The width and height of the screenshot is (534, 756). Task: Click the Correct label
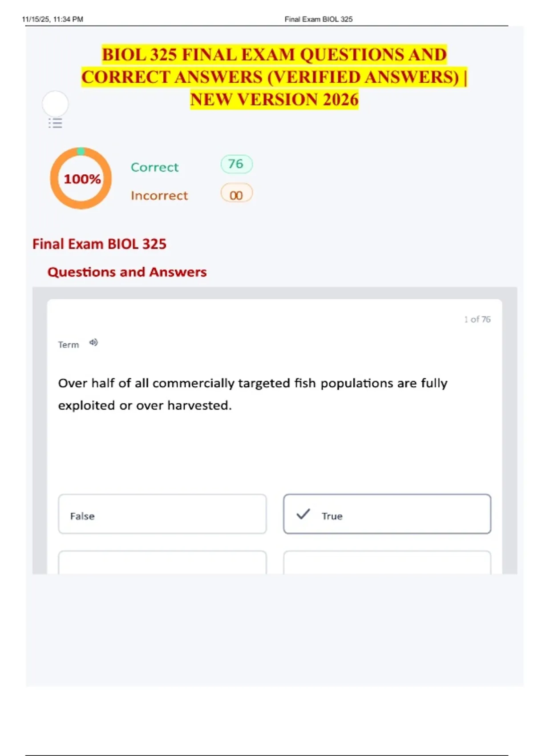(x=154, y=167)
